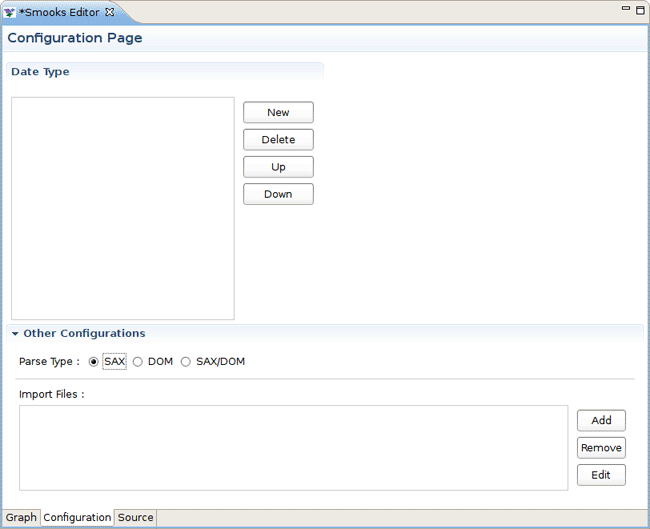Click inside the Import Files list

coord(293,448)
